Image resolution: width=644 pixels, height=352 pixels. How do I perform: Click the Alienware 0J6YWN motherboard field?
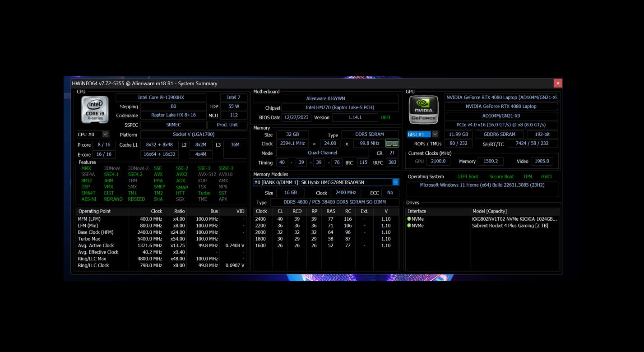pyautogui.click(x=325, y=98)
